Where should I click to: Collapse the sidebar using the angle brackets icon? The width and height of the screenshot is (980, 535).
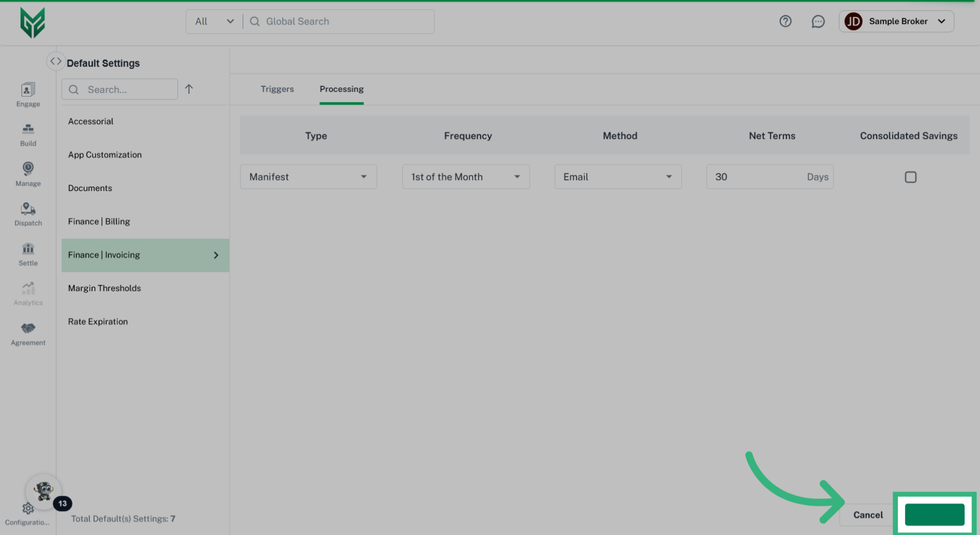coord(56,61)
